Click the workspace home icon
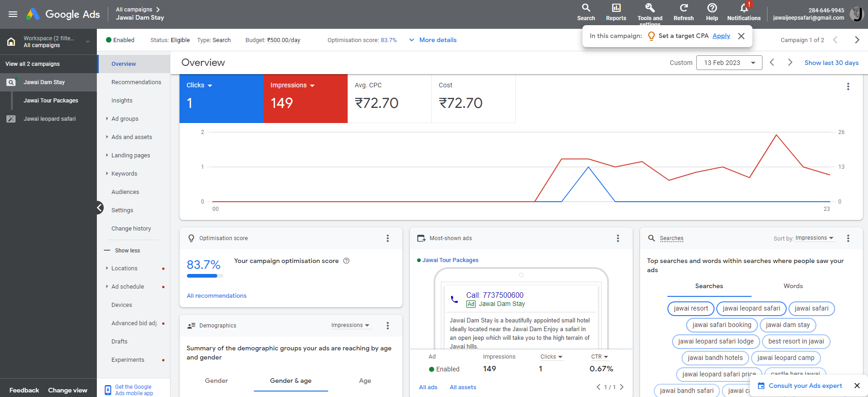This screenshot has width=868, height=397. (11, 42)
